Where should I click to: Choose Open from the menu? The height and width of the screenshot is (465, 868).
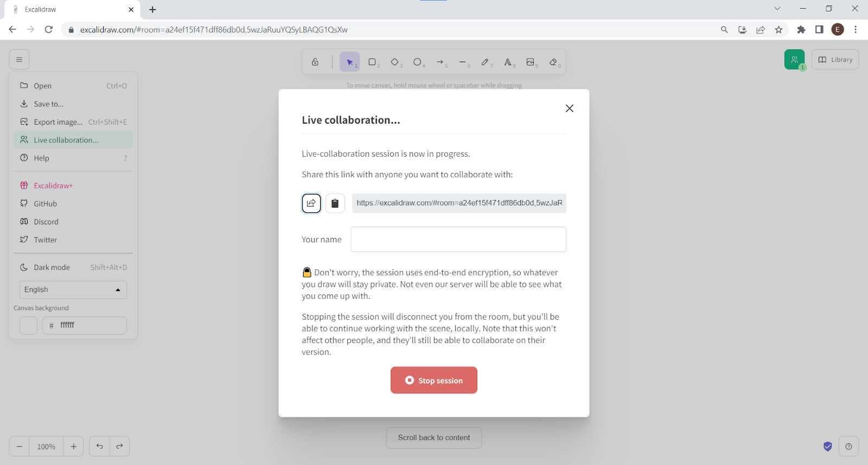pos(73,86)
